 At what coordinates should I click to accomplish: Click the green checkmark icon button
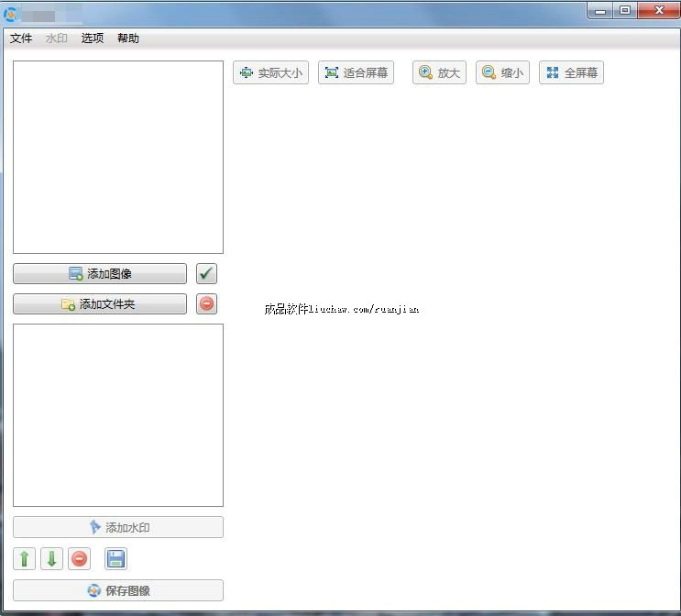pyautogui.click(x=207, y=273)
